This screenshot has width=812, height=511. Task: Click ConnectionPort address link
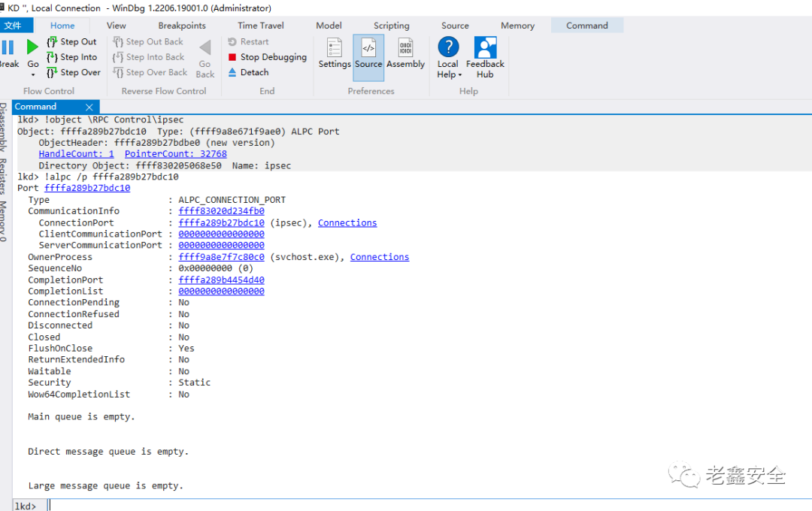(221, 222)
